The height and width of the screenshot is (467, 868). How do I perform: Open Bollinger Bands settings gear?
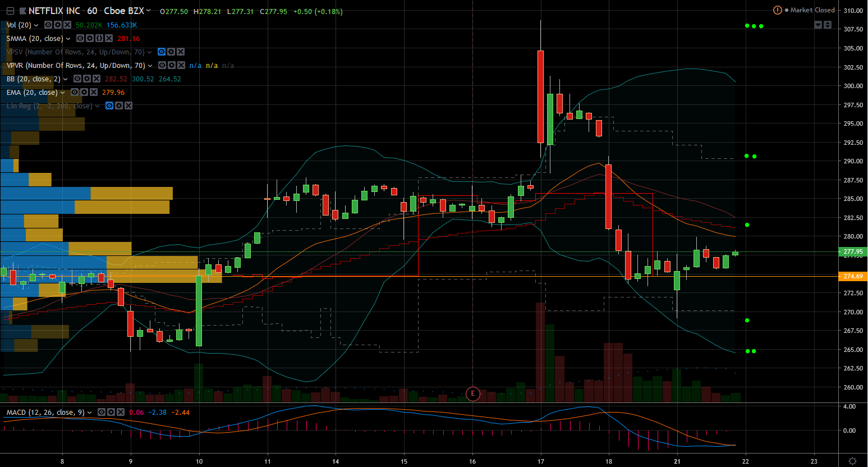87,79
